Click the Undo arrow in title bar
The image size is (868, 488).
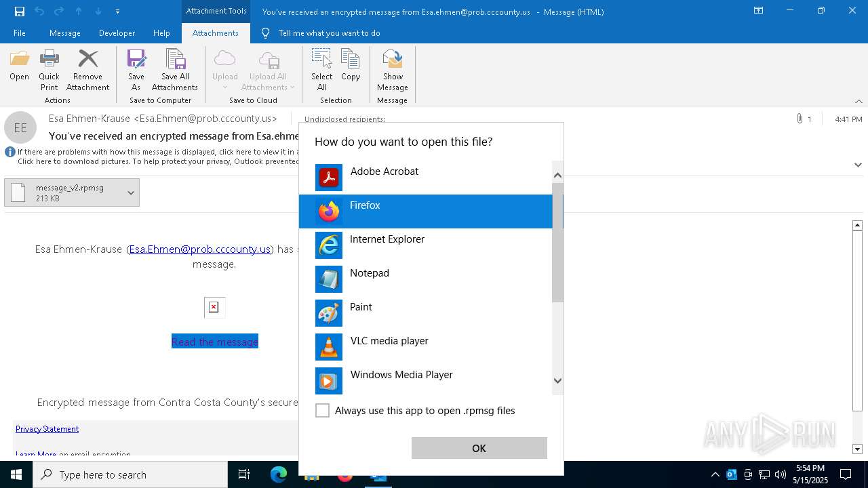(39, 12)
